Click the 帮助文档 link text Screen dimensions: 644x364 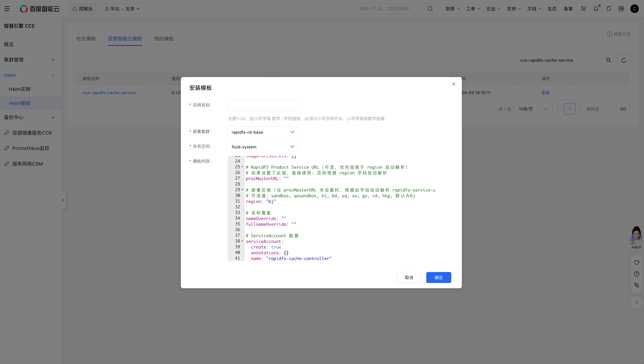click(622, 34)
